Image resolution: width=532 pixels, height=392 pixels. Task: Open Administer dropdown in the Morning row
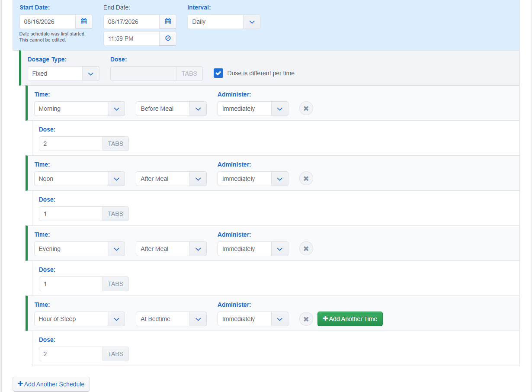(x=253, y=109)
